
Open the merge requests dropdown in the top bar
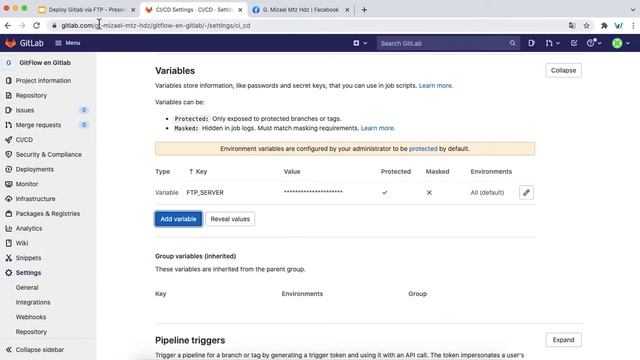(552, 43)
